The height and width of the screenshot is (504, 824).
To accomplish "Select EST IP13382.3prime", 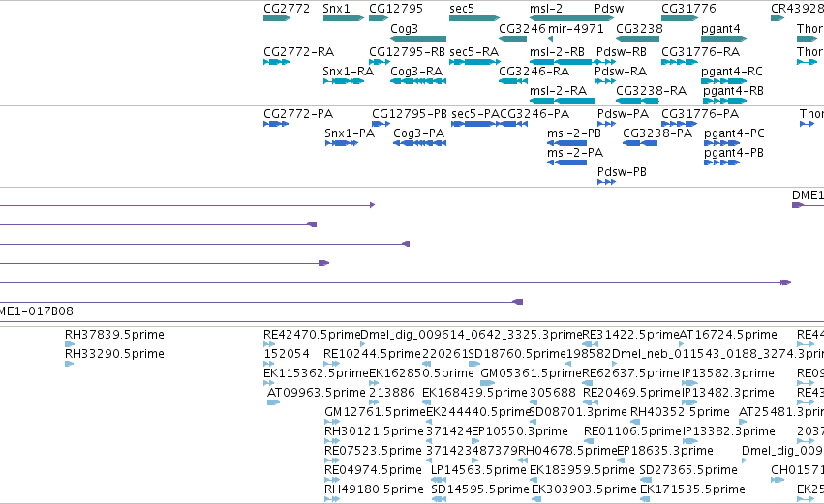I will coord(690,441).
